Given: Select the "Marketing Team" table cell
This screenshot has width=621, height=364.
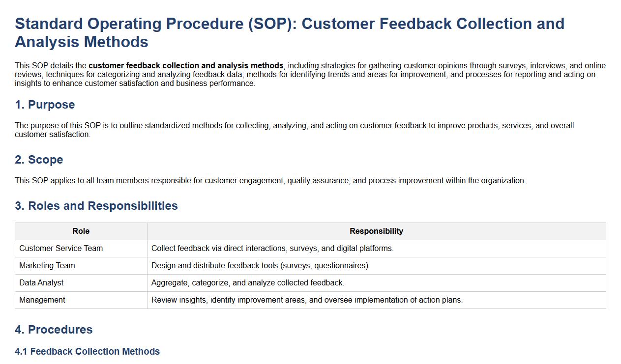Looking at the screenshot, I should 47,266.
